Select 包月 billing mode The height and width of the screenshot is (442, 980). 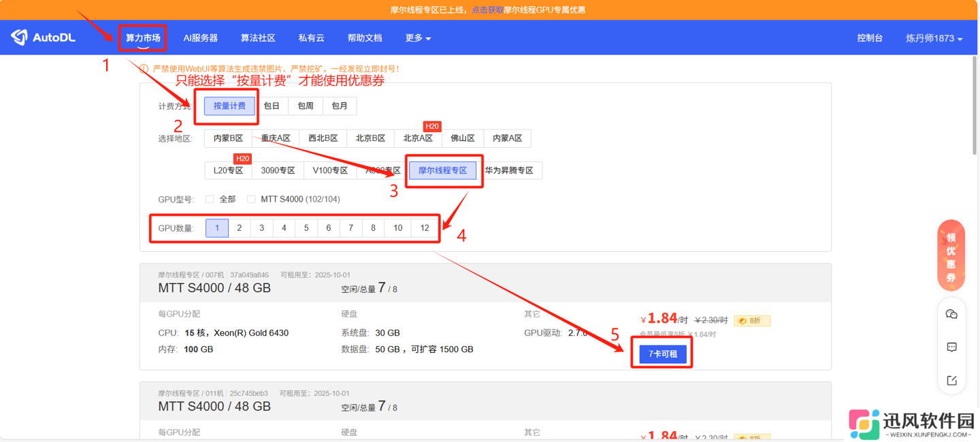pyautogui.click(x=340, y=106)
